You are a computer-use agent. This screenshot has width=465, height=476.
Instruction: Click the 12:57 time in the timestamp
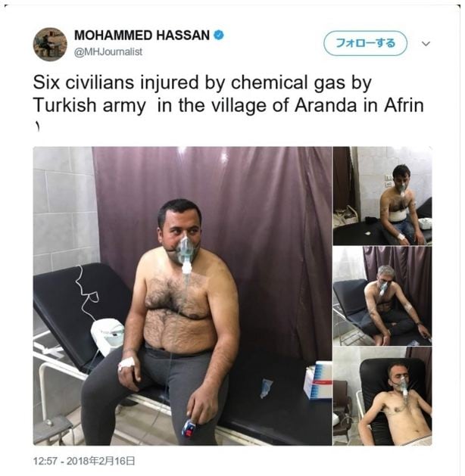tap(45, 461)
